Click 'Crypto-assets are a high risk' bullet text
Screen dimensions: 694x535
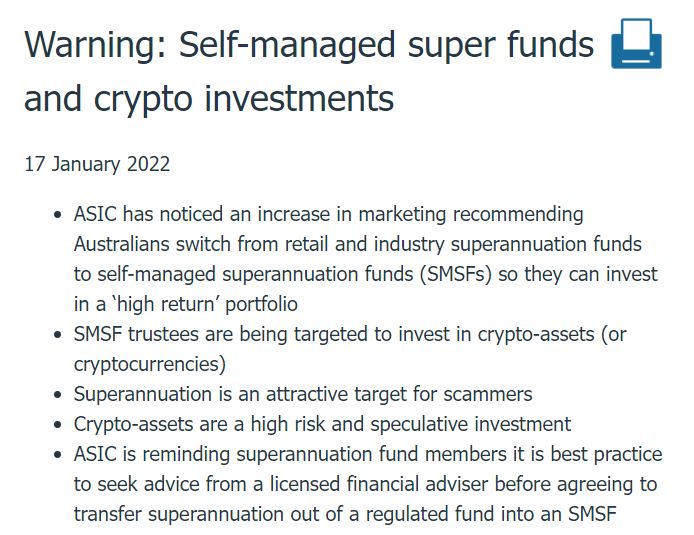pos(323,424)
